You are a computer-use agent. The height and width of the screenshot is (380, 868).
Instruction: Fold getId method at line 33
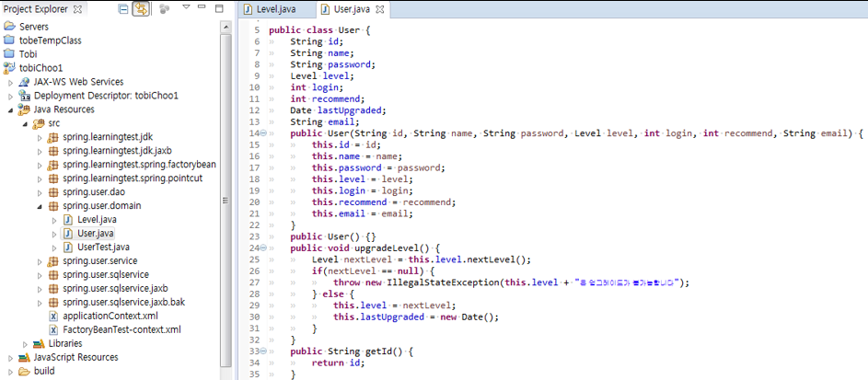[263, 351]
